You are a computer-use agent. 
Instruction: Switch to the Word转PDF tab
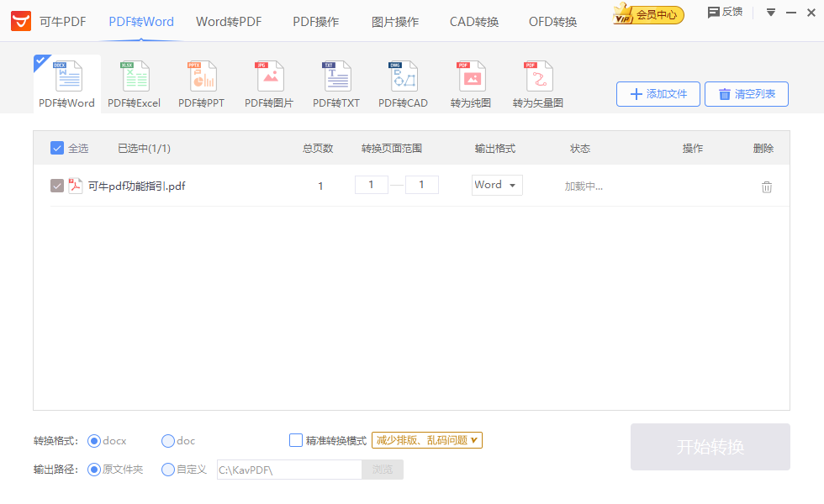[x=229, y=22]
